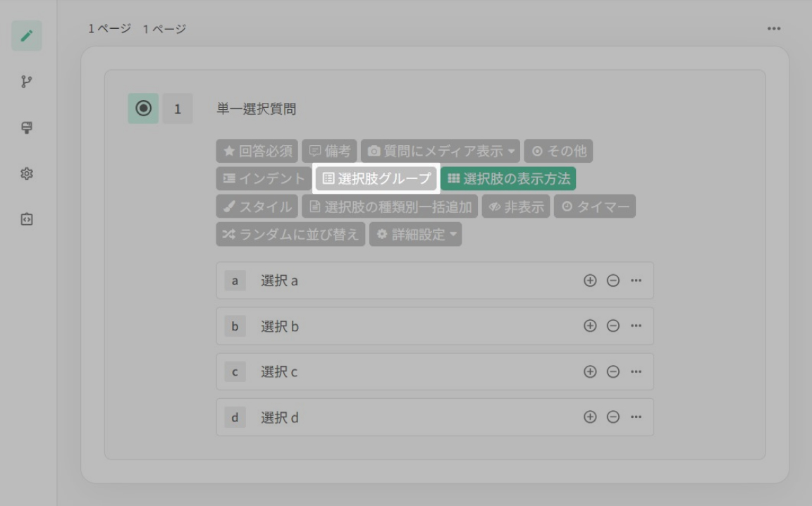
Task: Toggle the その他 option
Action: (558, 151)
